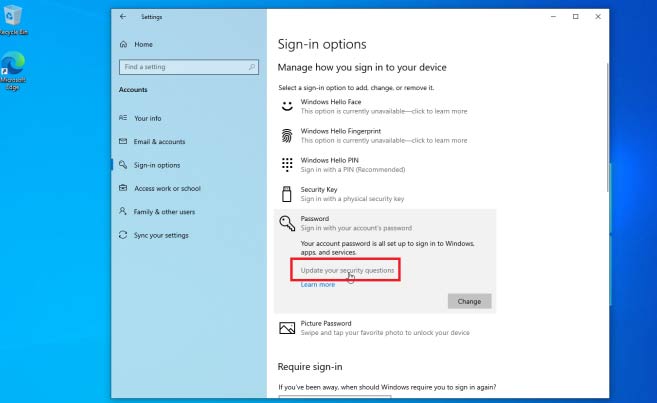Select the Your info person icon
657x403 pixels.
tap(123, 118)
